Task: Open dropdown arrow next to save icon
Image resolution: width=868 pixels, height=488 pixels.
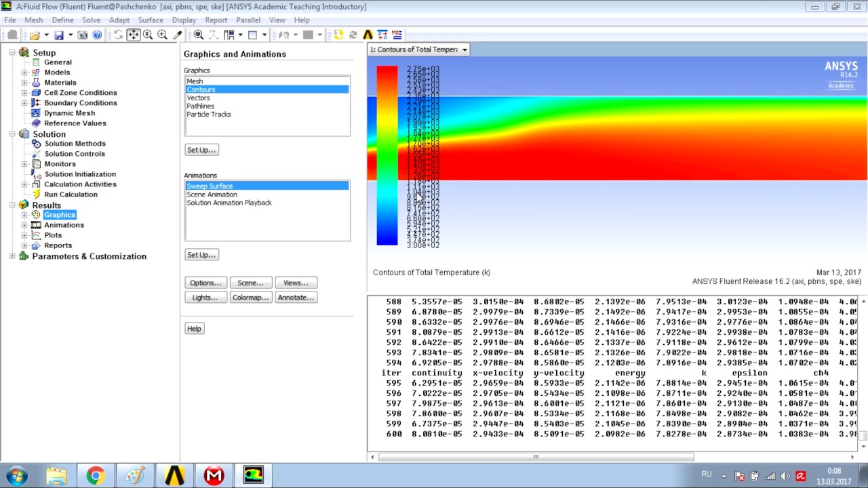Action: coord(71,35)
